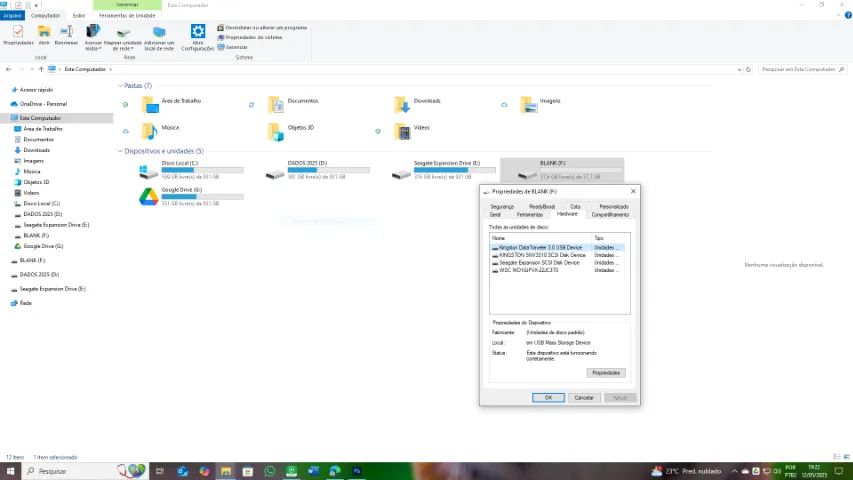
Task: Click the Task View taskbar icon
Action: click(x=160, y=471)
